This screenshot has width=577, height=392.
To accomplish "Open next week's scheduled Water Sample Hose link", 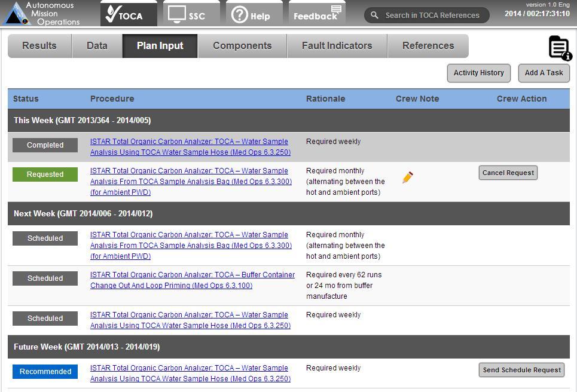I will click(x=190, y=320).
